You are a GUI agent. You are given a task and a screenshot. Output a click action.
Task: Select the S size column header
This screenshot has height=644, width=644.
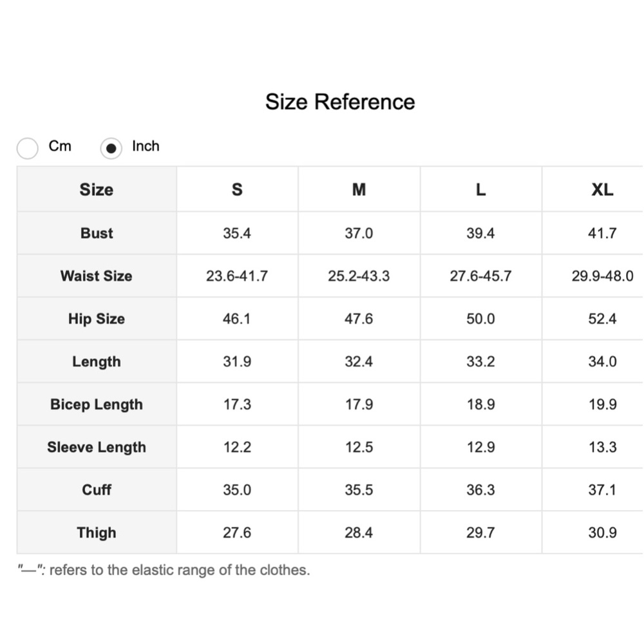(237, 189)
